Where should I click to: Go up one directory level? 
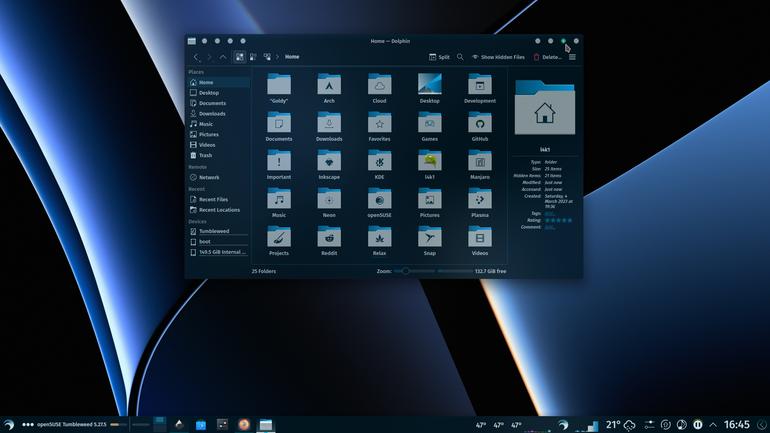point(222,57)
